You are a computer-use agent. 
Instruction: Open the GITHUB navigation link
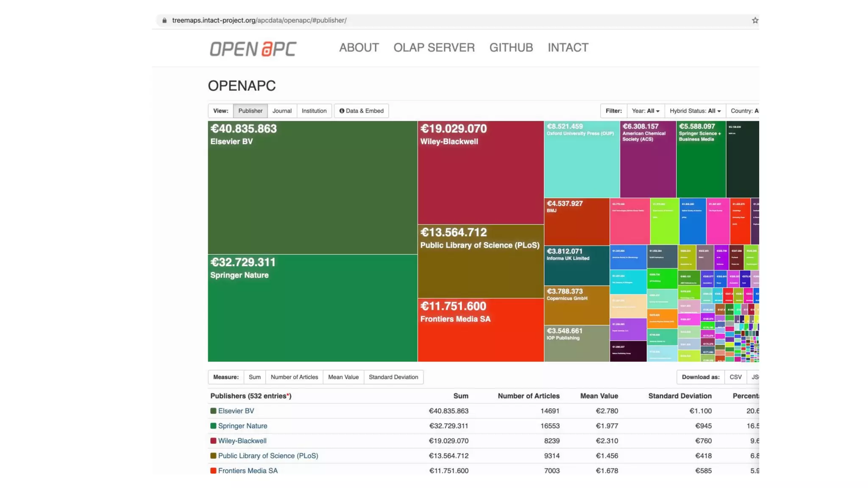tap(511, 47)
